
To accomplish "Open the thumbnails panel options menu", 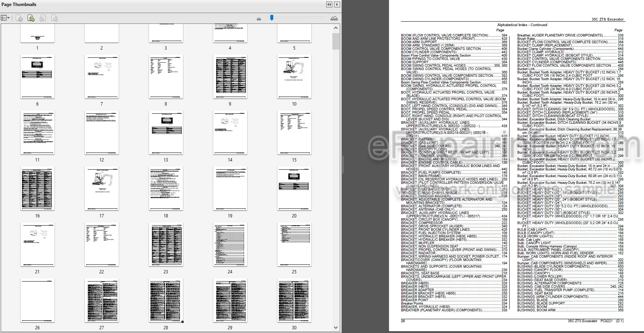I will click(5, 18).
